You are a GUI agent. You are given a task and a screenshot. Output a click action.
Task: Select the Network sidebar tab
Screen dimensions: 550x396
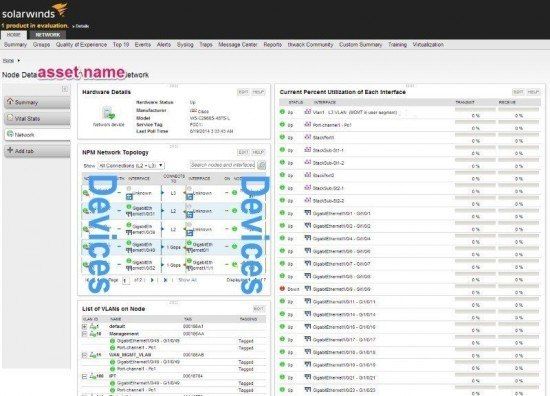pyautogui.click(x=37, y=135)
